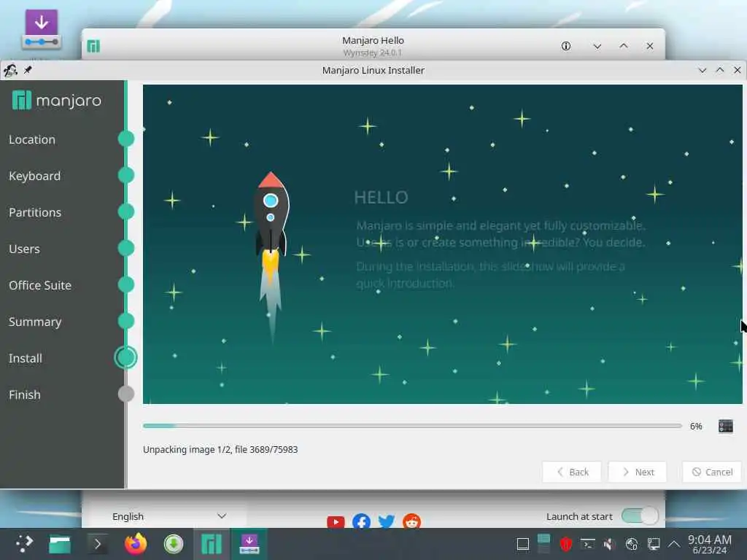Open the Yakuake terminal tray icon
The height and width of the screenshot is (560, 747).
(587, 544)
